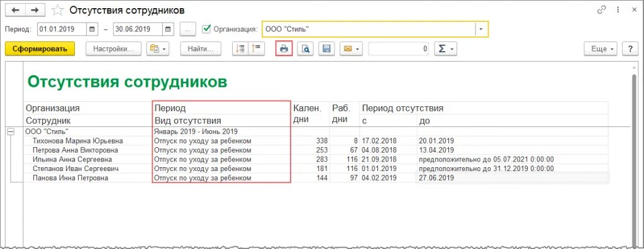Click the Найти search button

point(201,49)
